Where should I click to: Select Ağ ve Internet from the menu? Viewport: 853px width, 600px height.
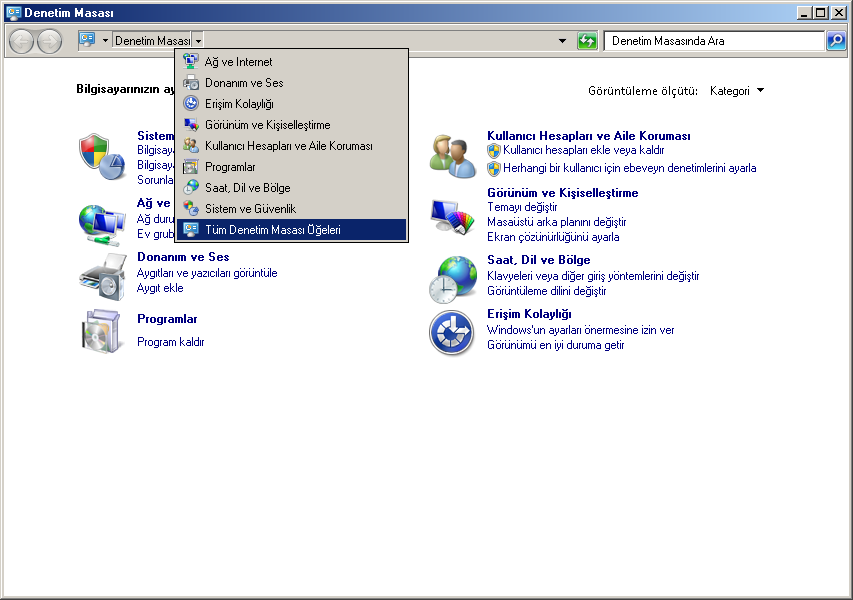pos(292,61)
